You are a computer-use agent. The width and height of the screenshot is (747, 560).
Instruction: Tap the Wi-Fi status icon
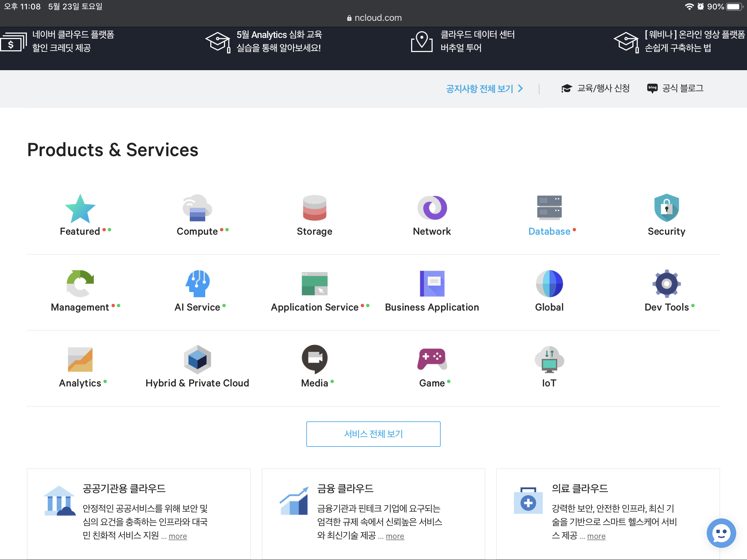(689, 6)
